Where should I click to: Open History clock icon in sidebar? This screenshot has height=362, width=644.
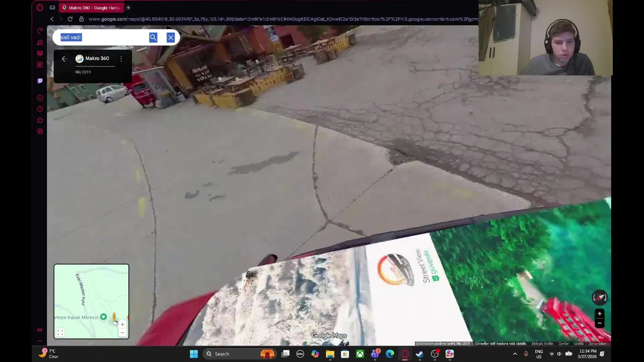pos(40,109)
